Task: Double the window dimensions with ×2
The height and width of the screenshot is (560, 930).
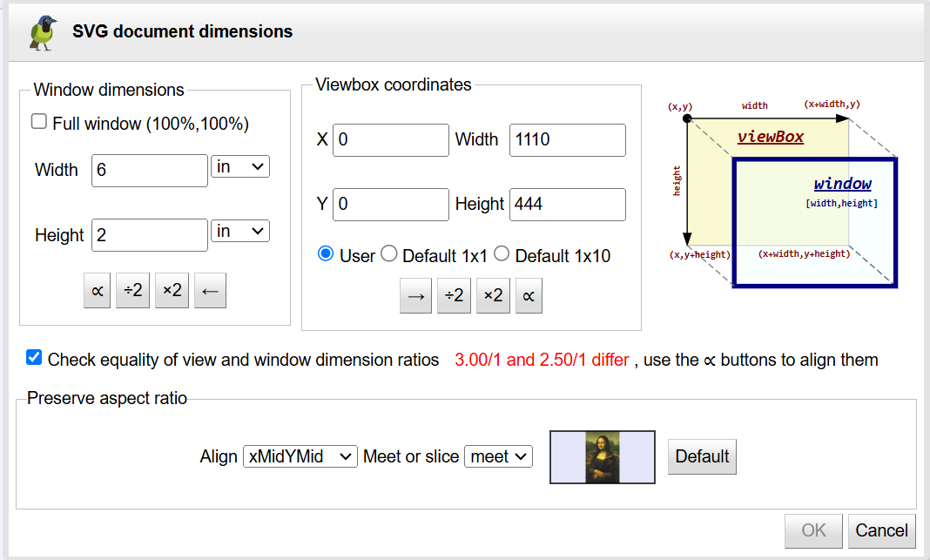Action: [172, 291]
